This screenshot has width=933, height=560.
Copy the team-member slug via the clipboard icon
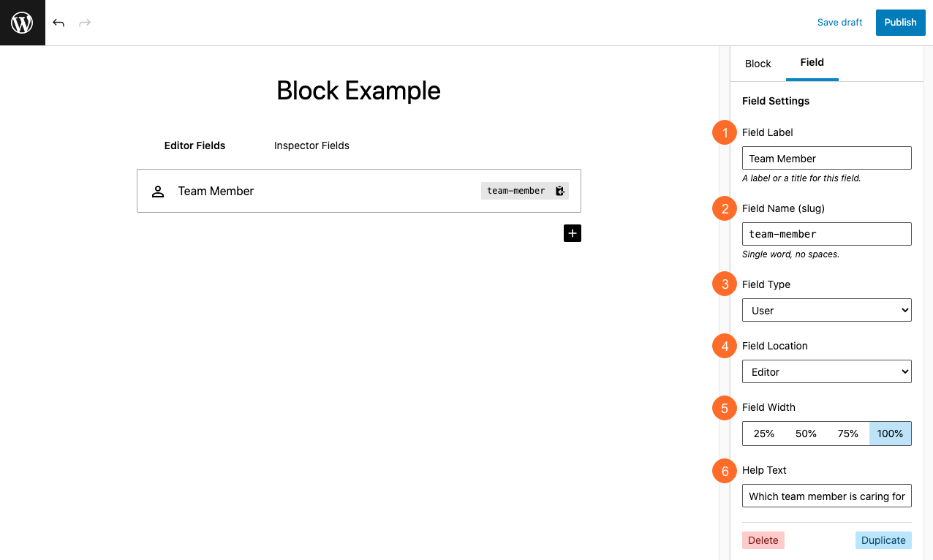tap(559, 191)
